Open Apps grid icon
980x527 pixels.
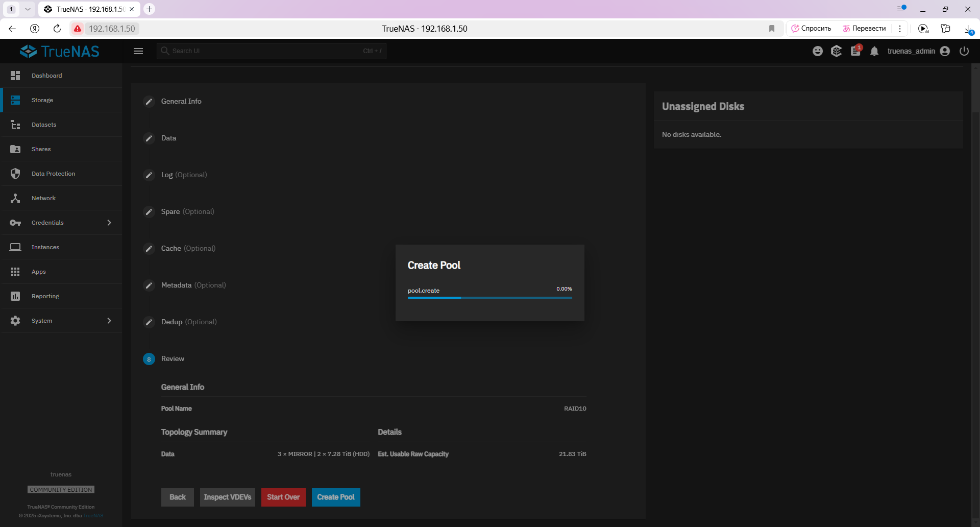tap(15, 272)
